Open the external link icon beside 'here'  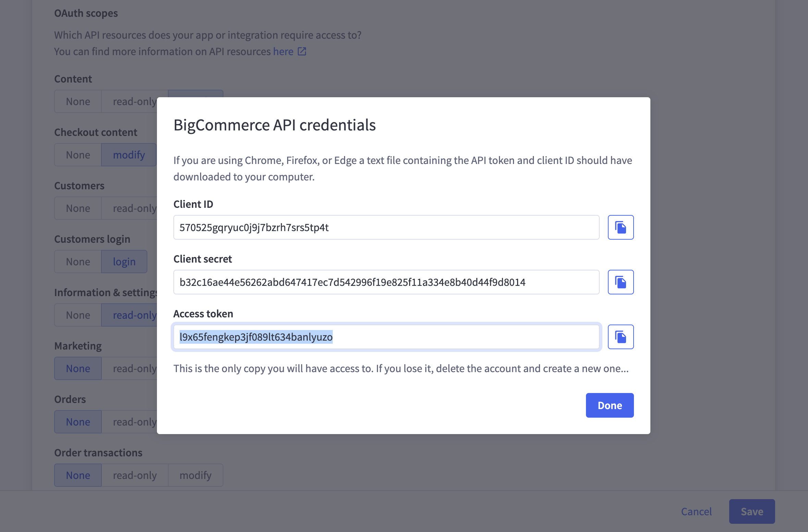click(302, 51)
